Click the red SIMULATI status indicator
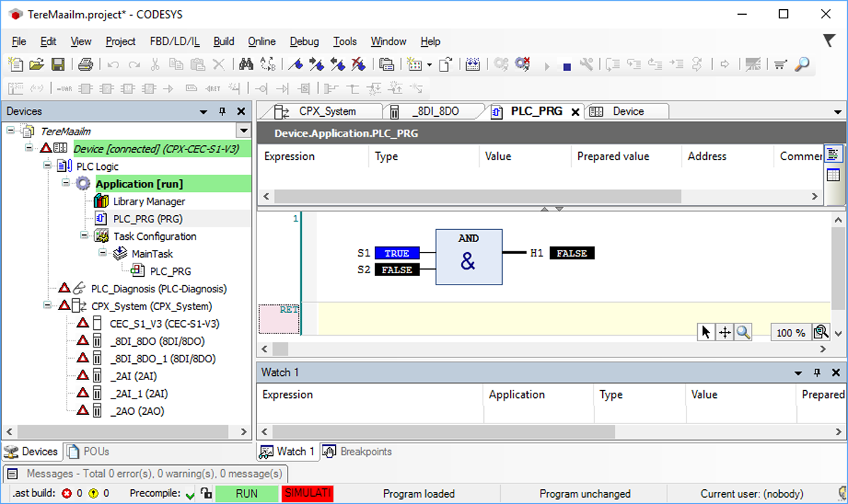This screenshot has width=848, height=504. pos(307,493)
